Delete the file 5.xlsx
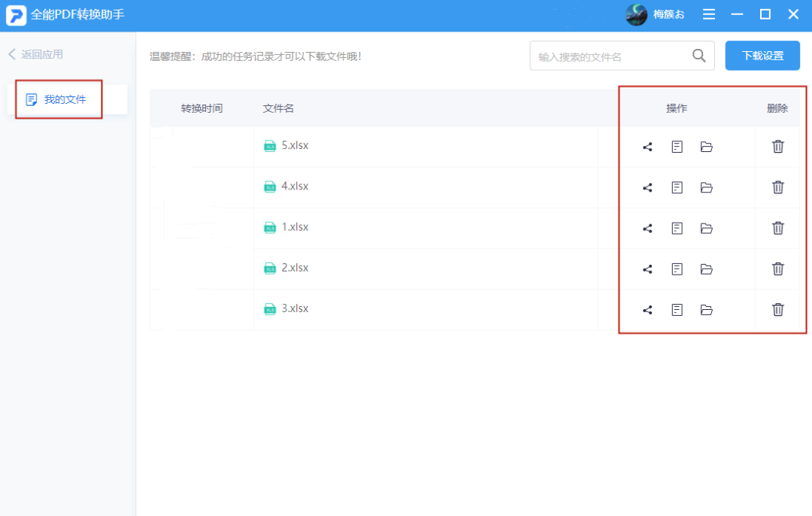The image size is (812, 516). coord(777,147)
